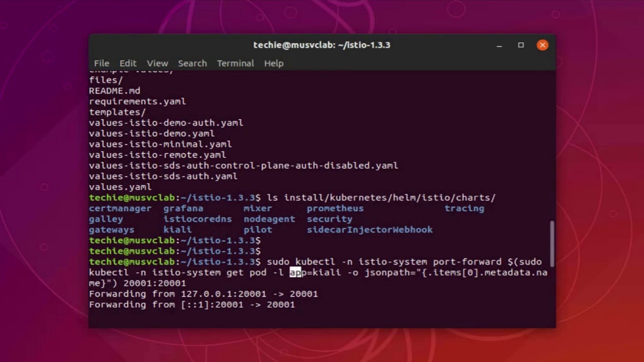Click the kiali directory name
644x362 pixels.
point(178,230)
